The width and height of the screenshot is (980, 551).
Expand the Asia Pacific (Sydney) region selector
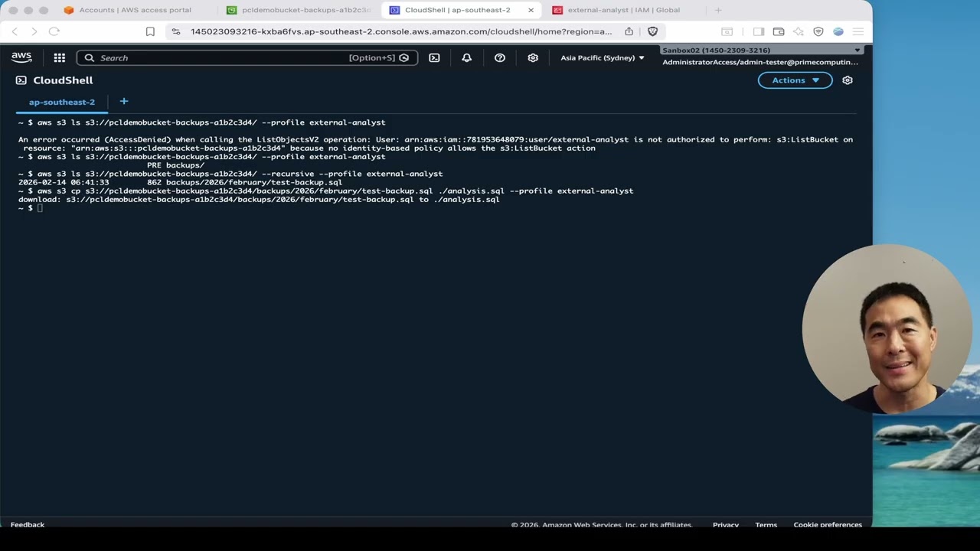(603, 57)
